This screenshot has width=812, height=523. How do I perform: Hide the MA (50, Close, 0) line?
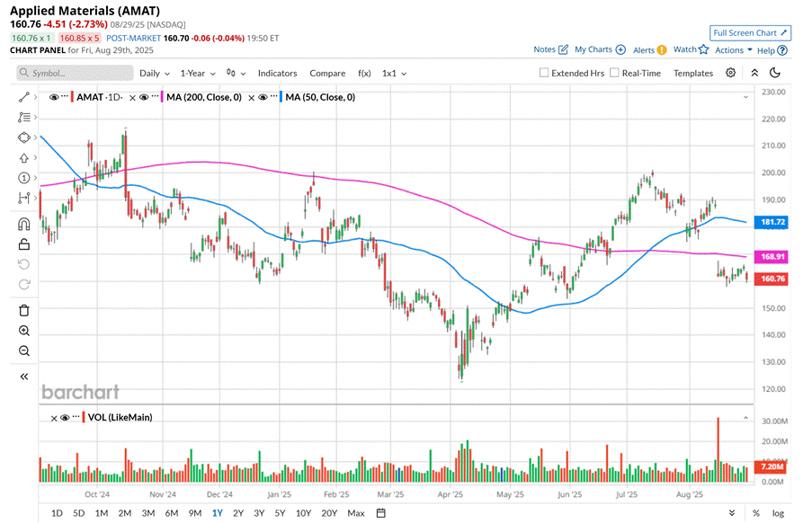coord(263,97)
